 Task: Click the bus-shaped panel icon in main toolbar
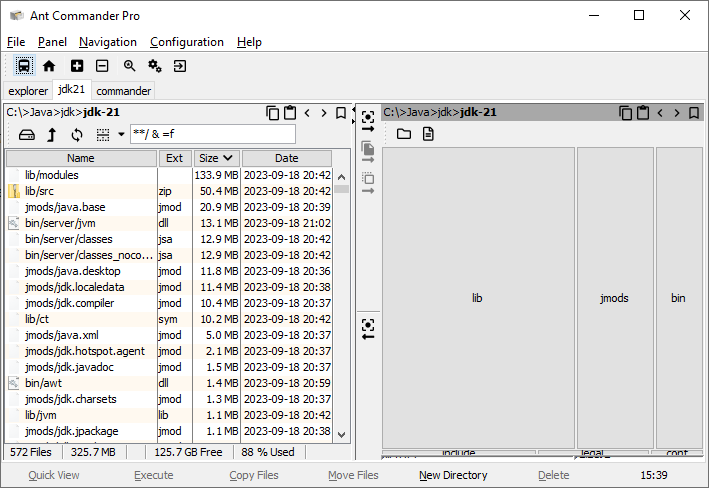(x=24, y=66)
